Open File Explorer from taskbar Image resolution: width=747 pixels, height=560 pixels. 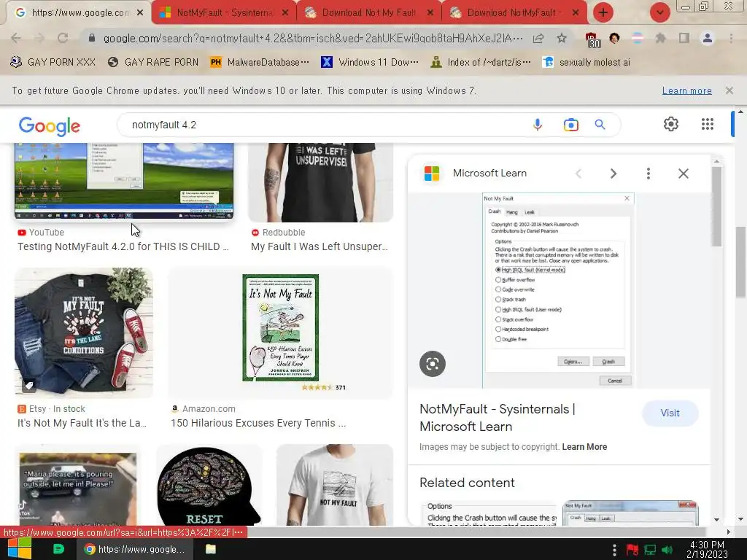click(211, 549)
